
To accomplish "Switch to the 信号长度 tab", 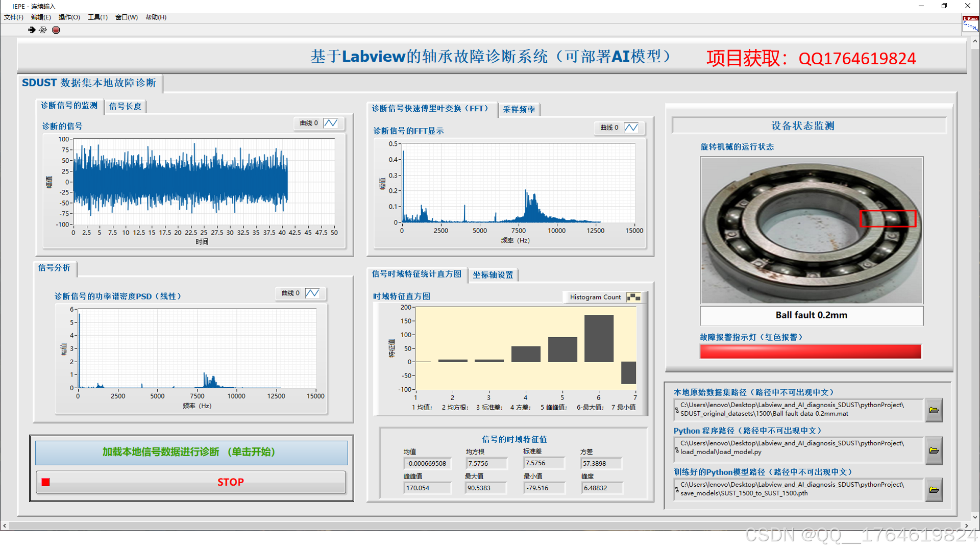I will [x=125, y=106].
